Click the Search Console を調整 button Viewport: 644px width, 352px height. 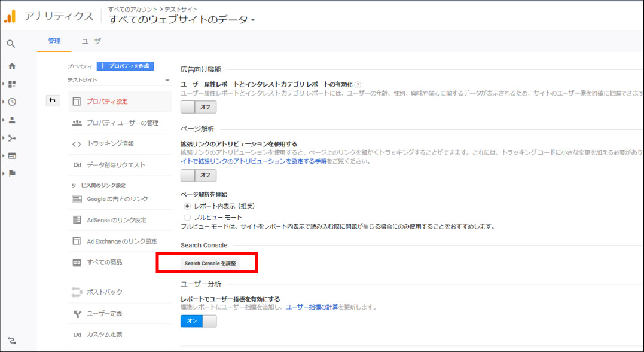tap(210, 263)
